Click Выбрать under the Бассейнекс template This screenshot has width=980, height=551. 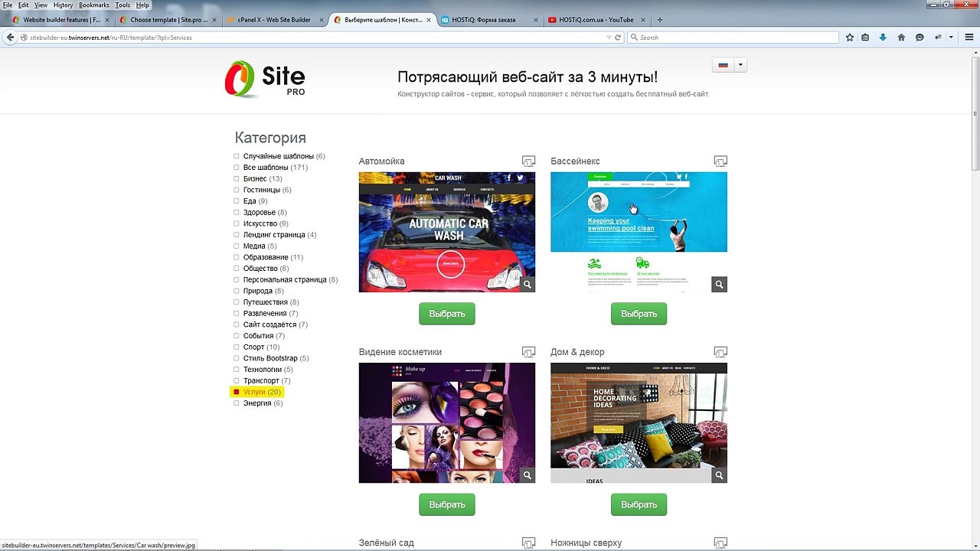click(639, 314)
